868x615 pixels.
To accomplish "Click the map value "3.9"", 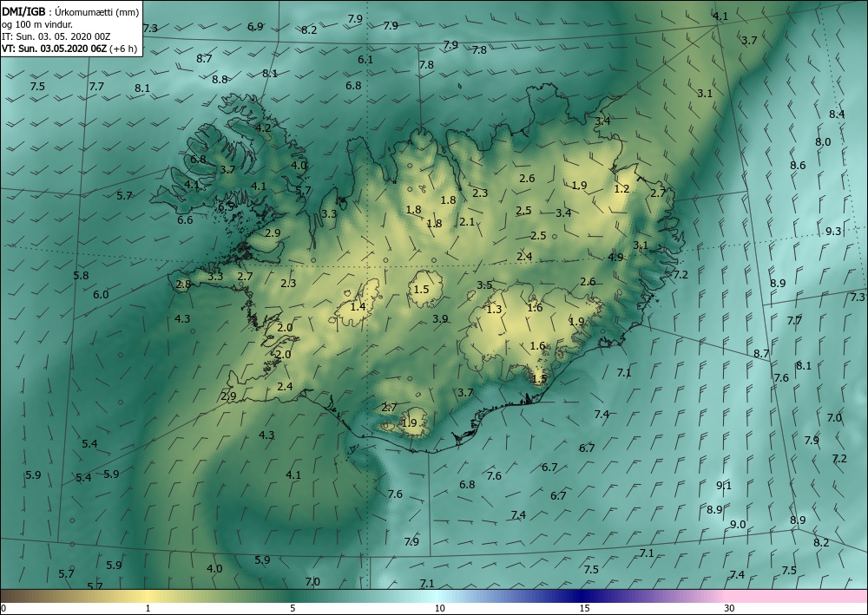I will [441, 318].
